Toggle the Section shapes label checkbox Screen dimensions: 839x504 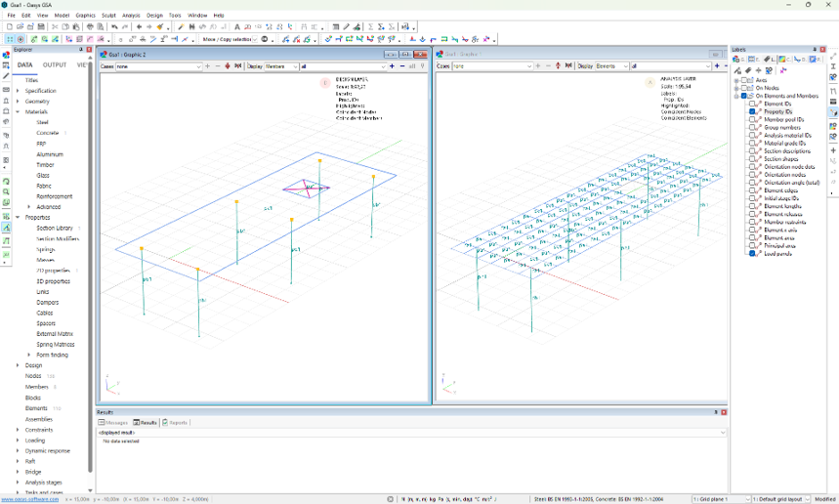click(753, 159)
